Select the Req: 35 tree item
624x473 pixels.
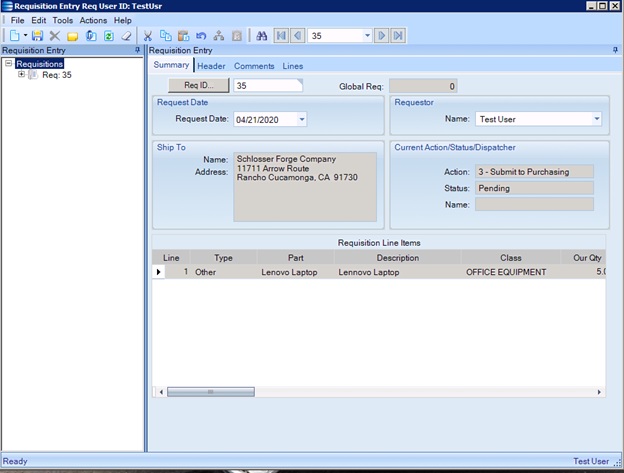point(57,75)
